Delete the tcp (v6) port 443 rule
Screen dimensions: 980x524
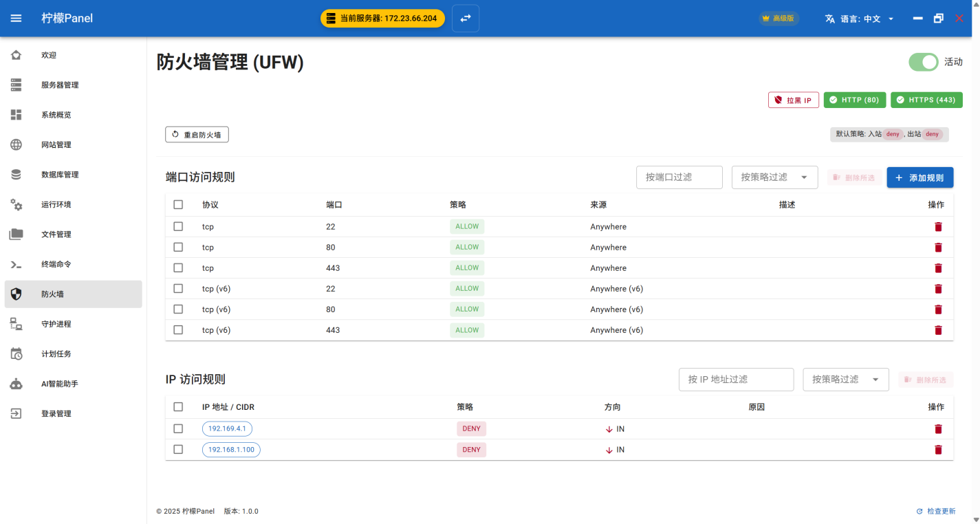[x=938, y=330]
